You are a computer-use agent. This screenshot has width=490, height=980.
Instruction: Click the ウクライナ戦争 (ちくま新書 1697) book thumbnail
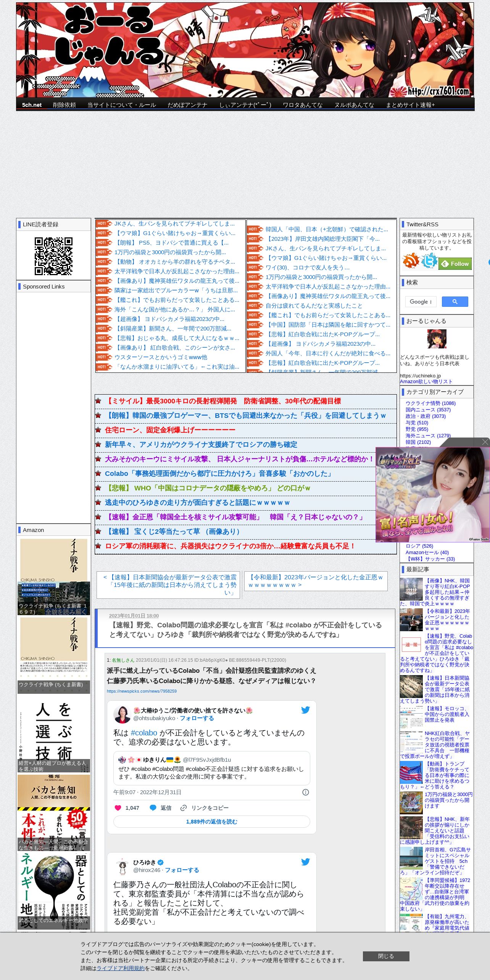54,577
